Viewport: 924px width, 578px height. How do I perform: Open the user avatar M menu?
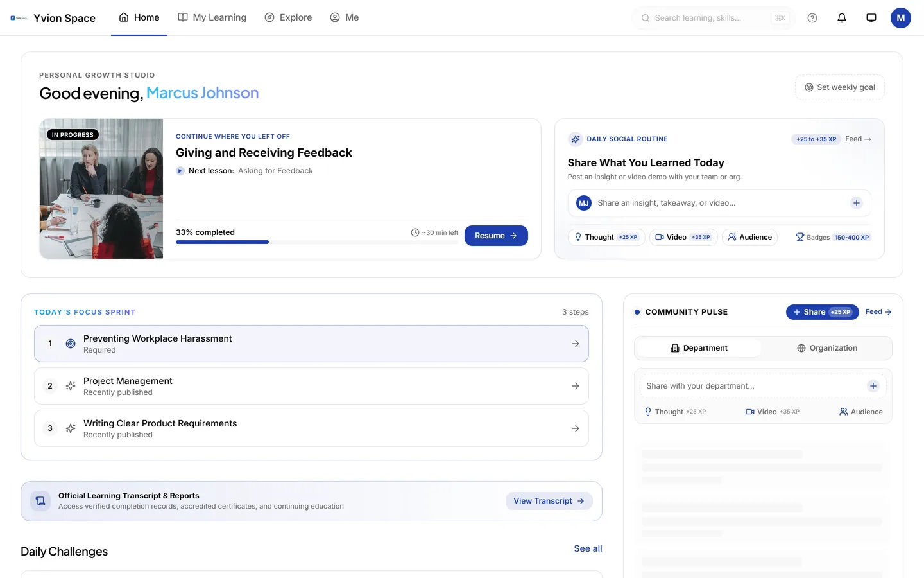click(x=901, y=18)
